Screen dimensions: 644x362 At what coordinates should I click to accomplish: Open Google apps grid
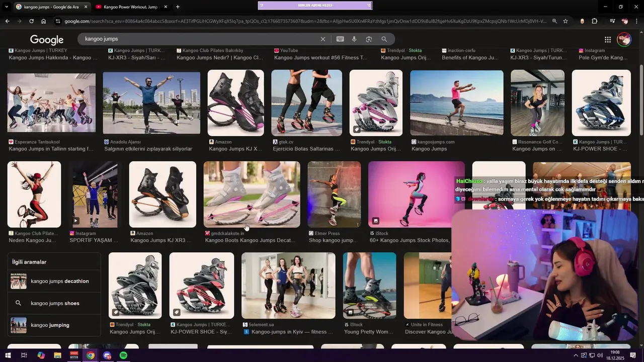click(x=608, y=40)
